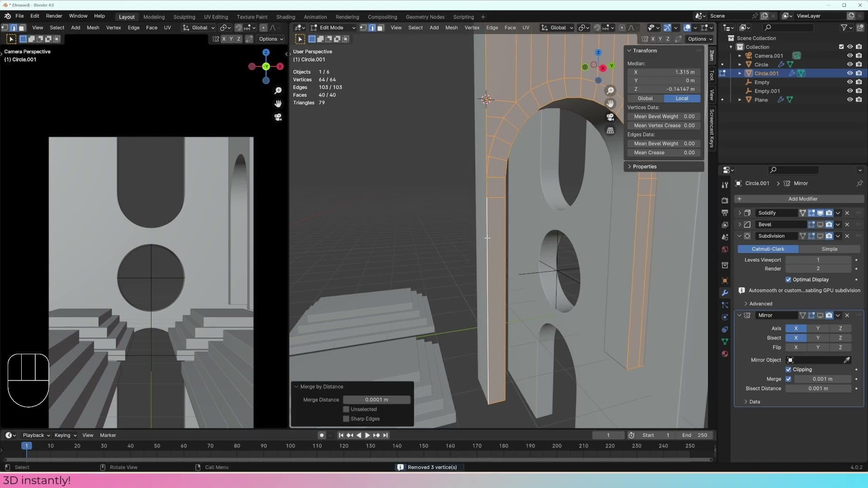The image size is (868, 488).
Task: Click Blender logo menu icon
Action: pos(8,16)
